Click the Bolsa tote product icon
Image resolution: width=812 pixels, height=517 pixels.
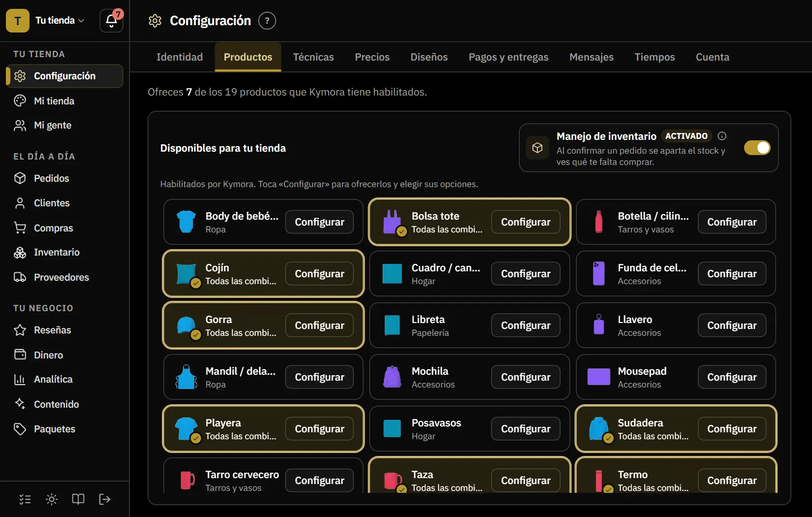(393, 222)
